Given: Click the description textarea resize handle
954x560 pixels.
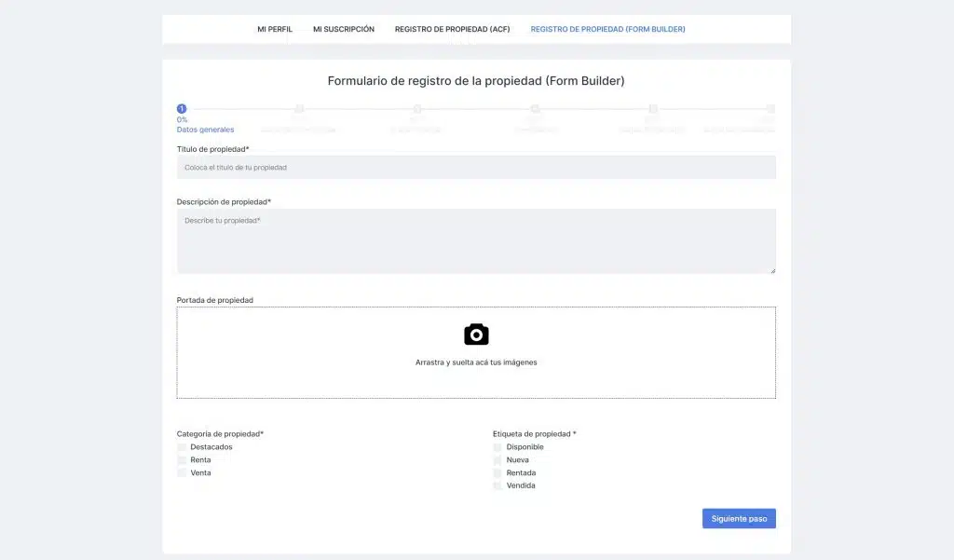Looking at the screenshot, I should pos(772,270).
